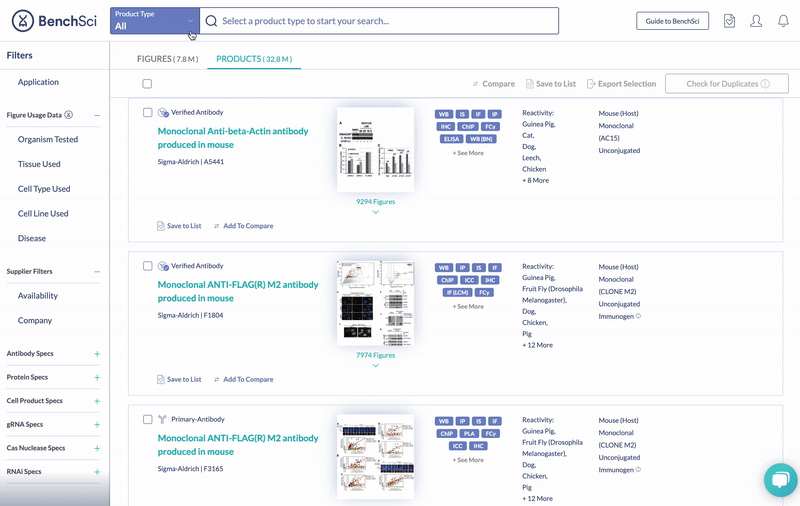Collapse the Figure Usage Data section

(97, 115)
